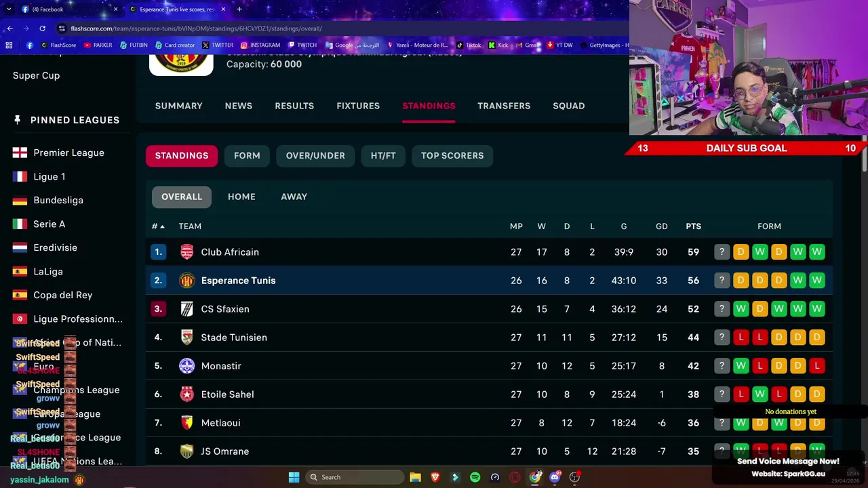Screen dimensions: 868x488
Task: Switch to the SUMMARY tab
Action: pyautogui.click(x=178, y=106)
